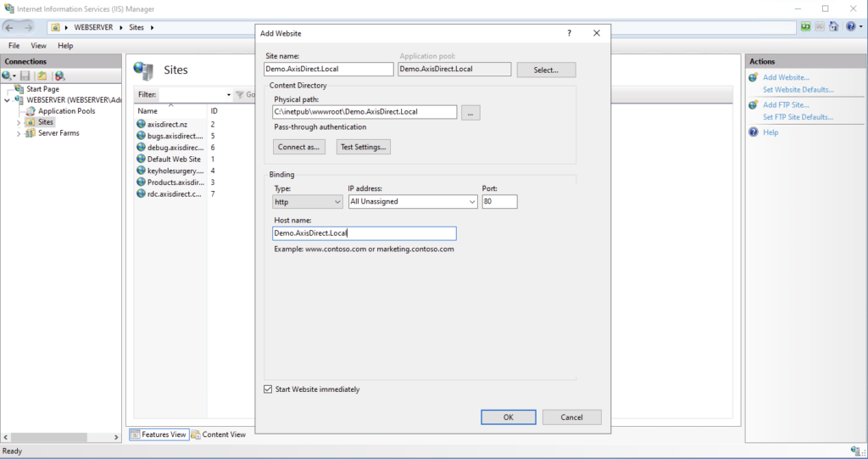Click the Connect as... button

[x=299, y=147]
